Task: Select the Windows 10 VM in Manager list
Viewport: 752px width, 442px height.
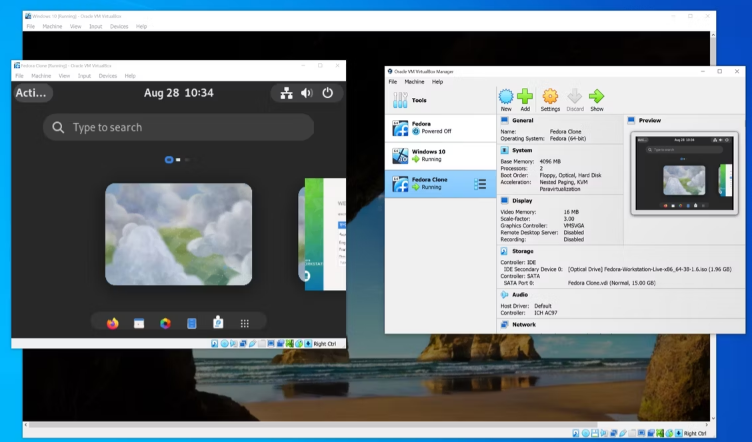Action: point(440,156)
